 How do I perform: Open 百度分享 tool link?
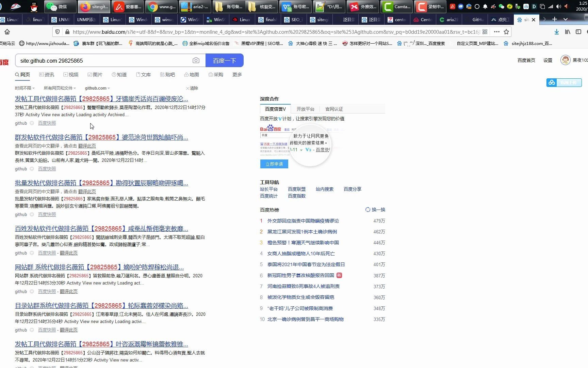pyautogui.click(x=353, y=189)
